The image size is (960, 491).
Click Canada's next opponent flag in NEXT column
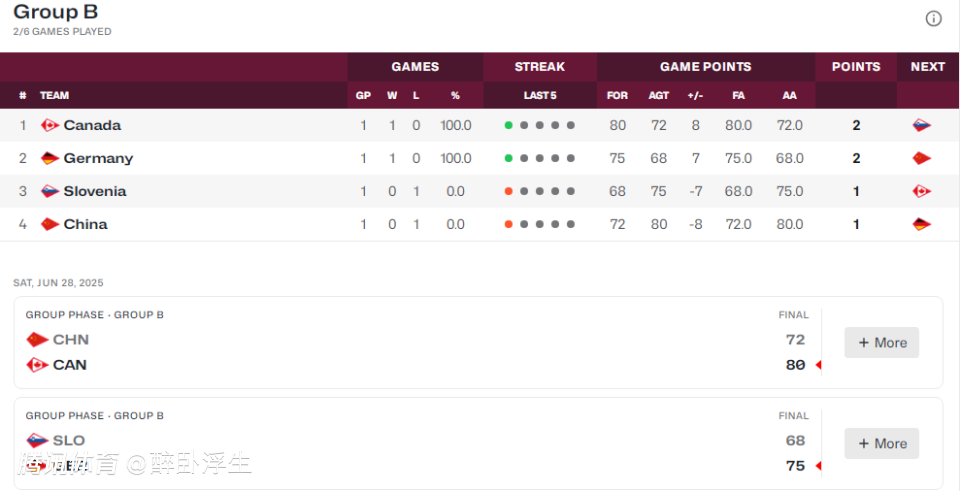click(921, 126)
